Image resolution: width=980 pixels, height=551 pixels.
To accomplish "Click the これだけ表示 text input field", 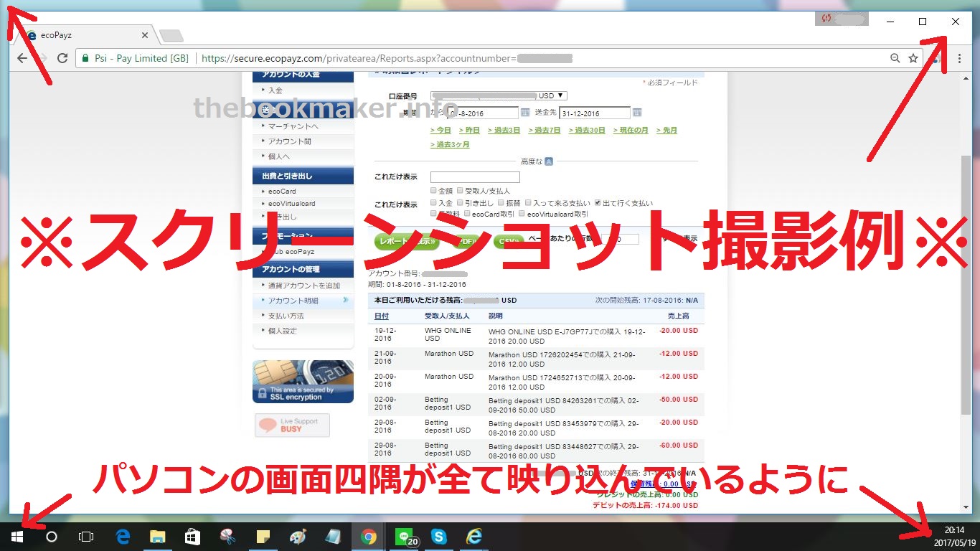I will coord(475,177).
